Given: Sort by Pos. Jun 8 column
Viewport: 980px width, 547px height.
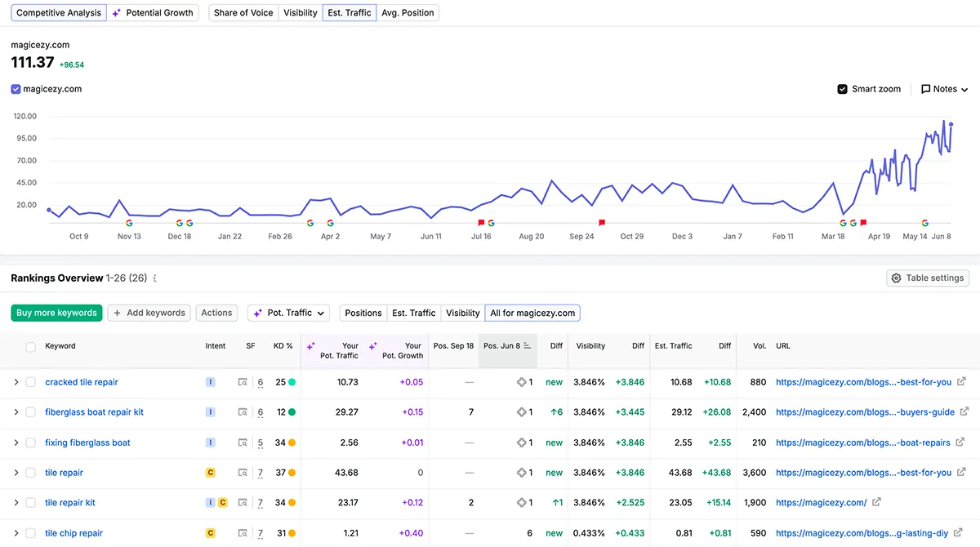Looking at the screenshot, I should point(507,346).
